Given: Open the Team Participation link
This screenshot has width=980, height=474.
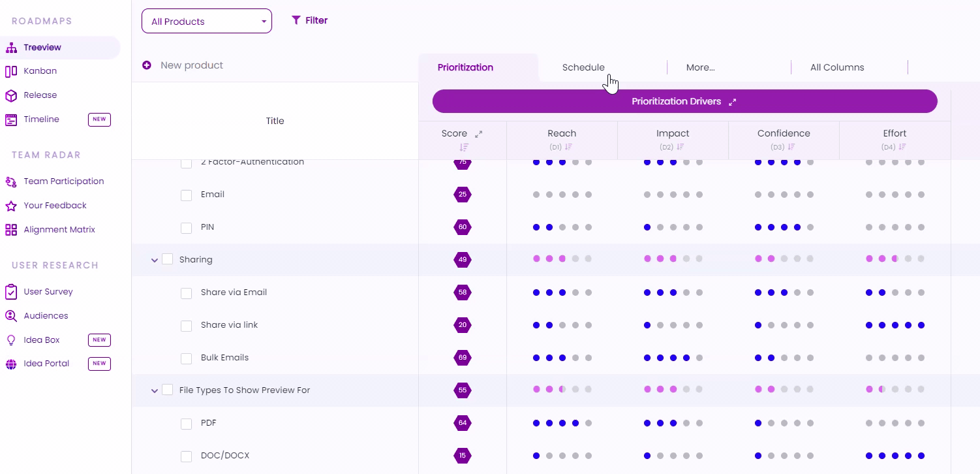Looking at the screenshot, I should [64, 182].
